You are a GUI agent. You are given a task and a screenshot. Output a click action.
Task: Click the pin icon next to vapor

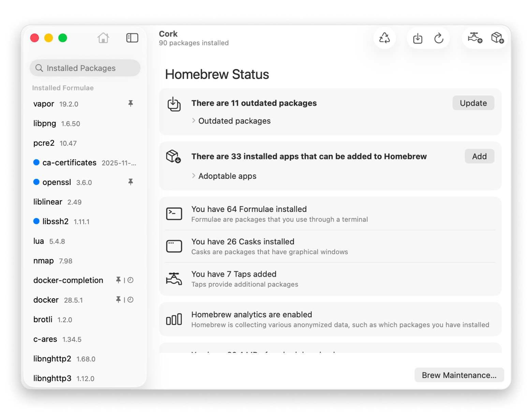tap(130, 103)
